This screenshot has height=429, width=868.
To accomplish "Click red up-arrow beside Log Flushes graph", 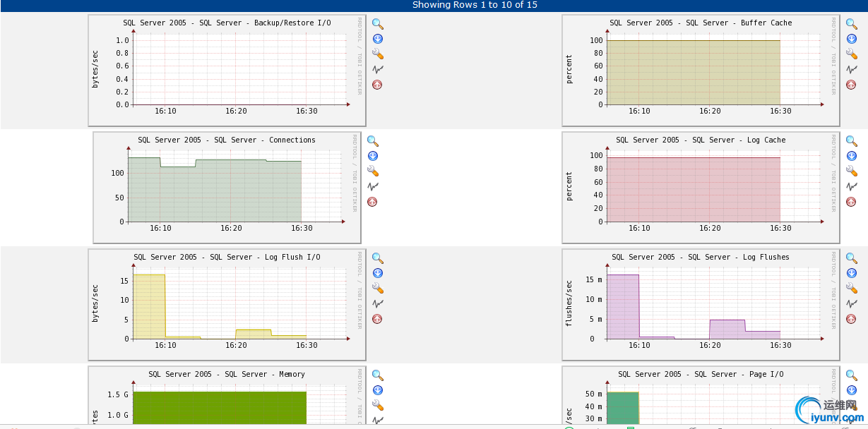I will pyautogui.click(x=852, y=319).
